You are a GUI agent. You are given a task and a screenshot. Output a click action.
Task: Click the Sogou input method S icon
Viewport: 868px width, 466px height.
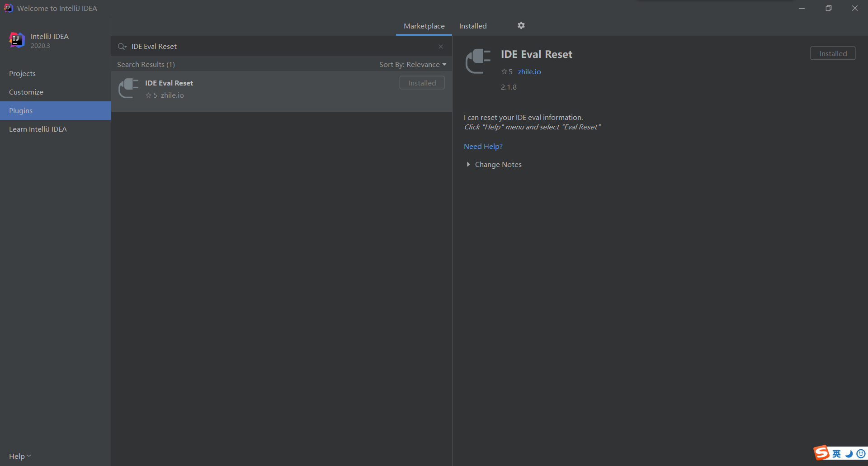(x=821, y=452)
